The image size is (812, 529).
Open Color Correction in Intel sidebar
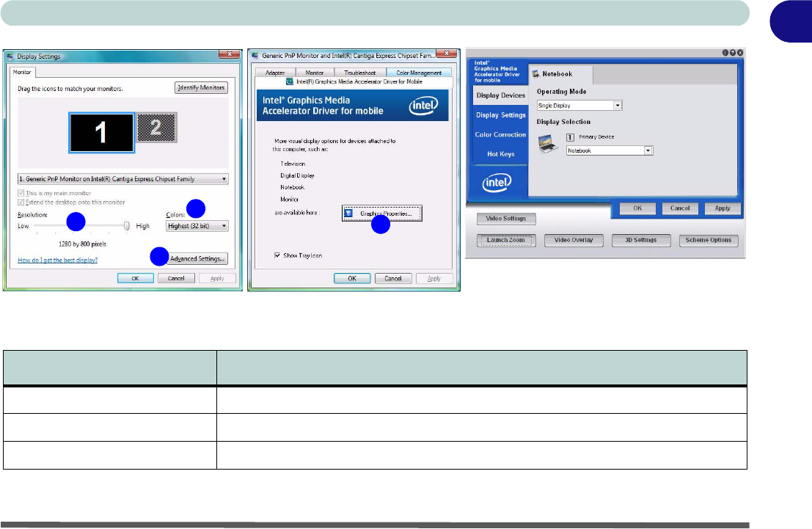501,135
